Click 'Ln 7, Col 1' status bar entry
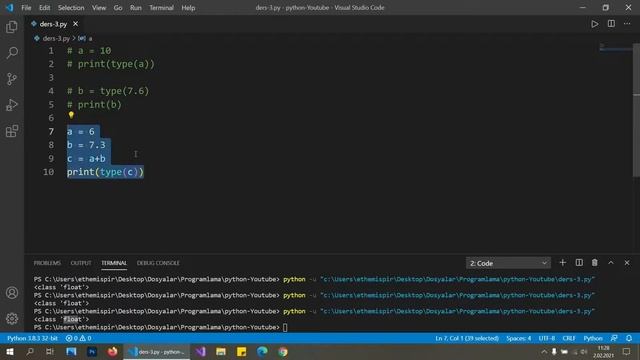 (x=467, y=338)
